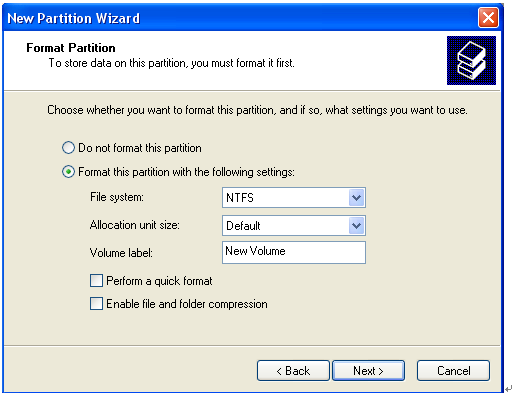Viewport: 515px width, 400px height.
Task: Click the Default allocation unit combo box
Action: pos(294,226)
